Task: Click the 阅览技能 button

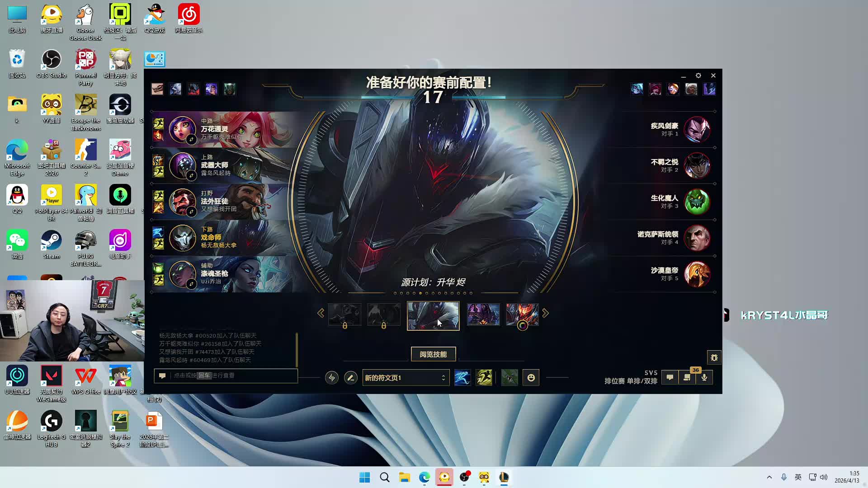Action: point(433,354)
